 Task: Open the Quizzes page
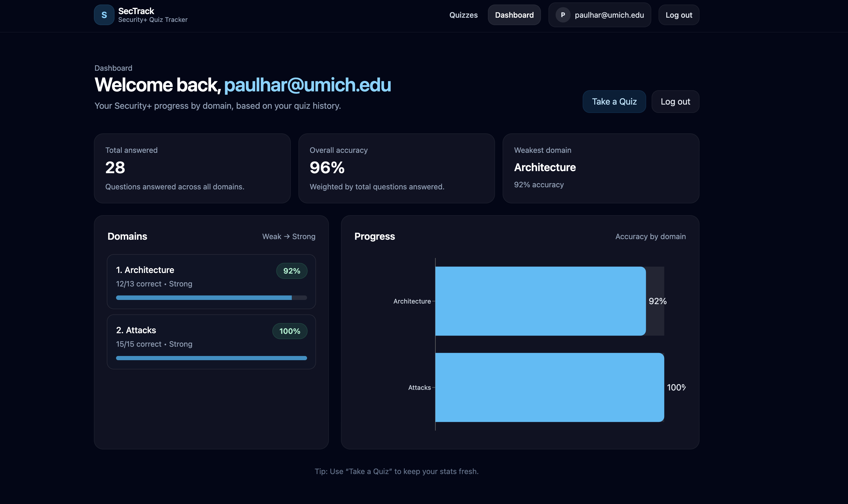pos(463,15)
